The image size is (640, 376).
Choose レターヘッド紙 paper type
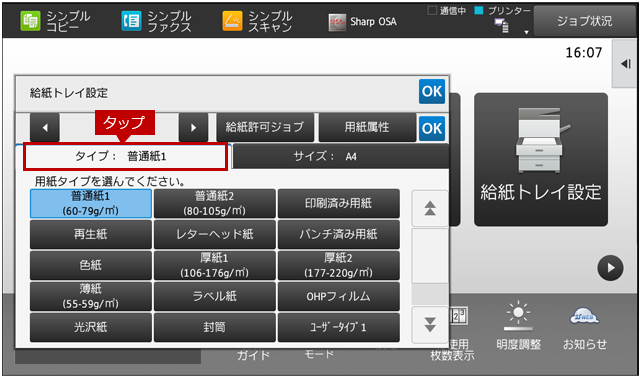tap(215, 234)
